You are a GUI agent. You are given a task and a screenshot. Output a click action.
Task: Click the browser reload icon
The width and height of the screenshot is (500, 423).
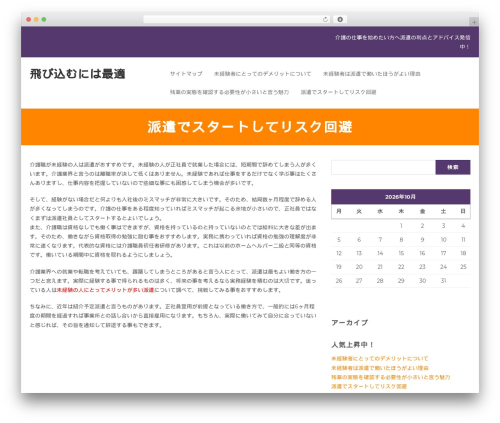tap(325, 20)
